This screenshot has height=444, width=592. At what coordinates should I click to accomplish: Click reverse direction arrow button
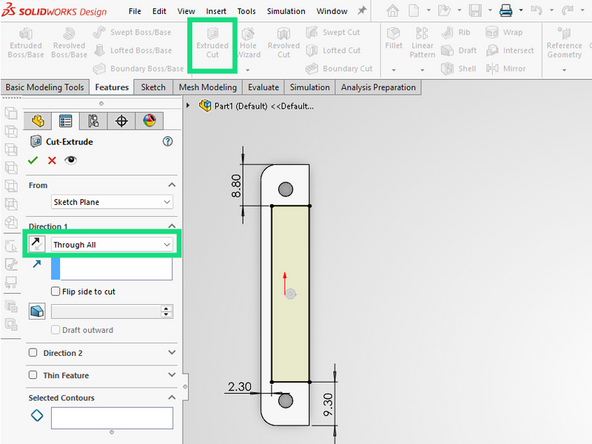(x=37, y=244)
